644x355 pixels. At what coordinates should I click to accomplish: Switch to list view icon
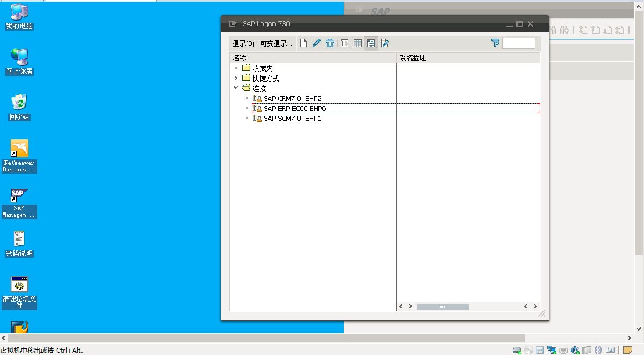tap(344, 43)
